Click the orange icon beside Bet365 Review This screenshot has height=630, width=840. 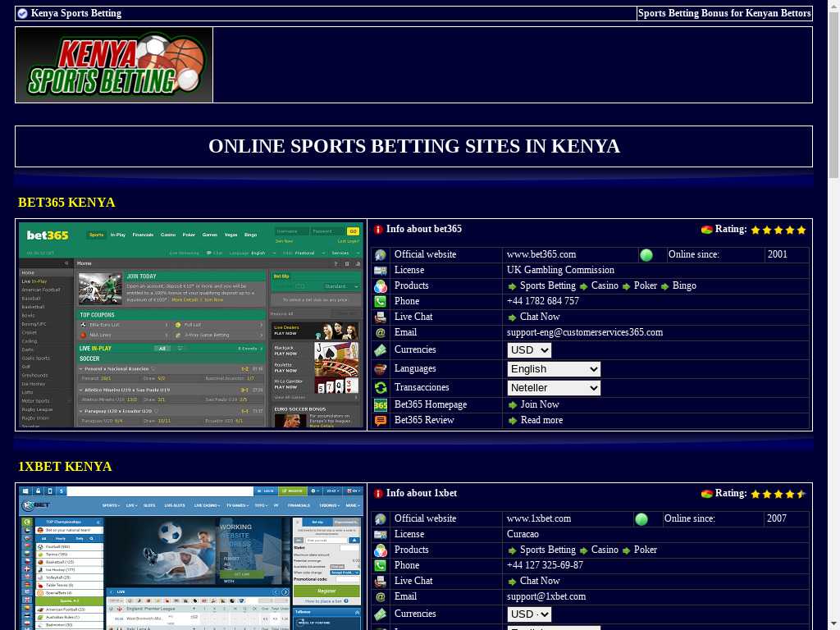pos(380,421)
